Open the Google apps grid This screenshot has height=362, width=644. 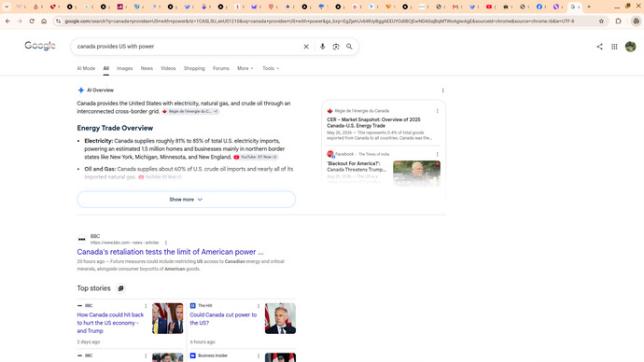pyautogui.click(x=614, y=47)
